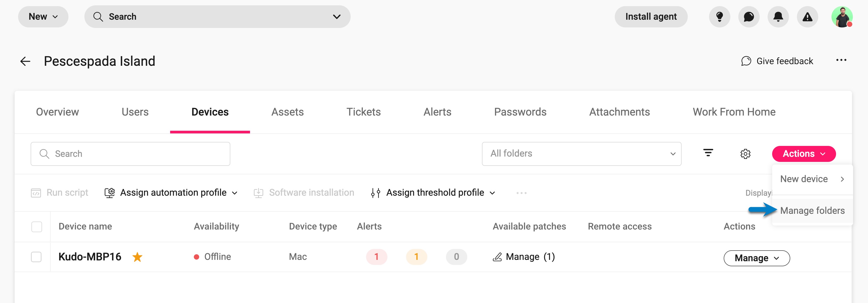
Task: Expand Assign automation profile dropdown
Action: (x=171, y=193)
